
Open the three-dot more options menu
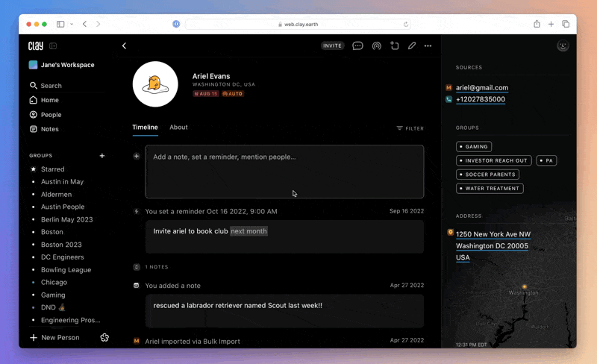[x=428, y=46]
